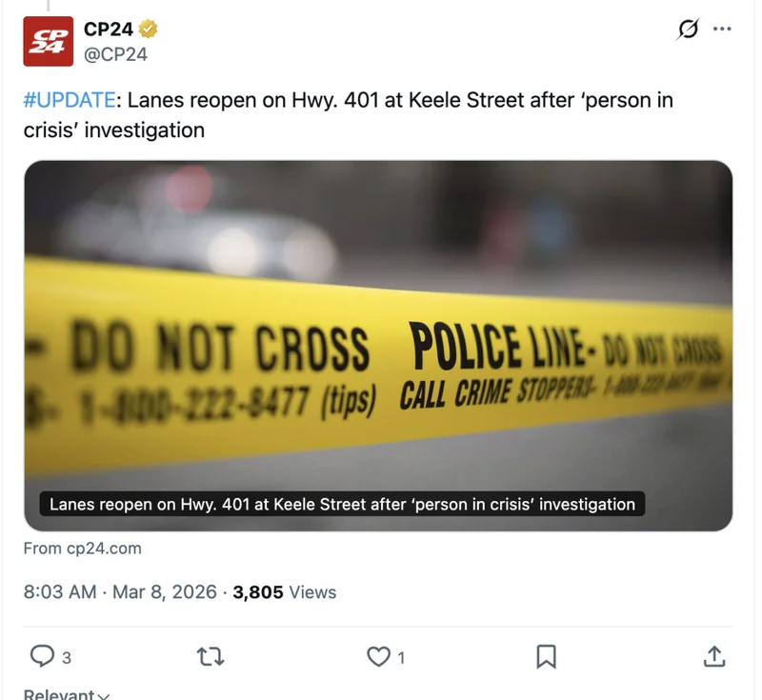The height and width of the screenshot is (700, 762).
Task: Click the reply speech bubble icon
Action: 42,656
